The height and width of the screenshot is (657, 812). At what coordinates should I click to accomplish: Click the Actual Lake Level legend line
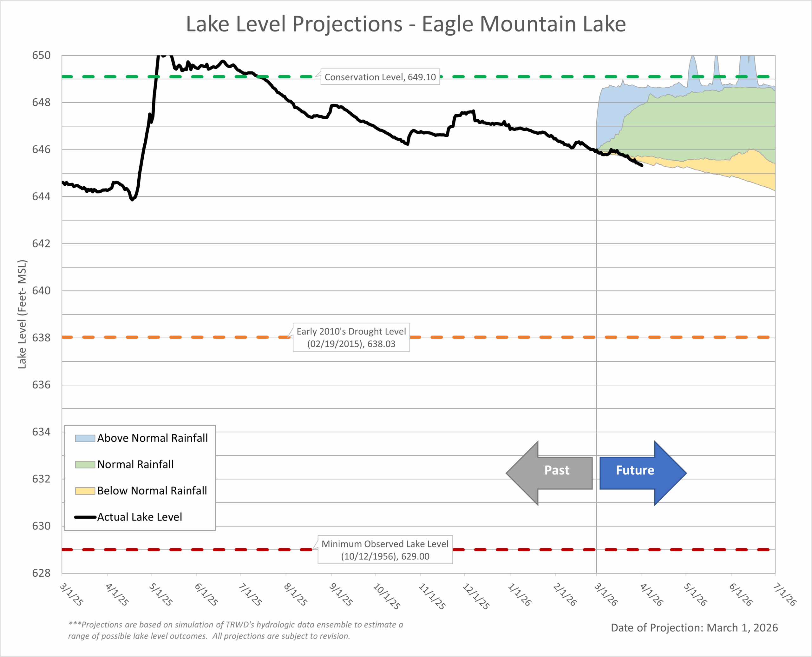85,517
